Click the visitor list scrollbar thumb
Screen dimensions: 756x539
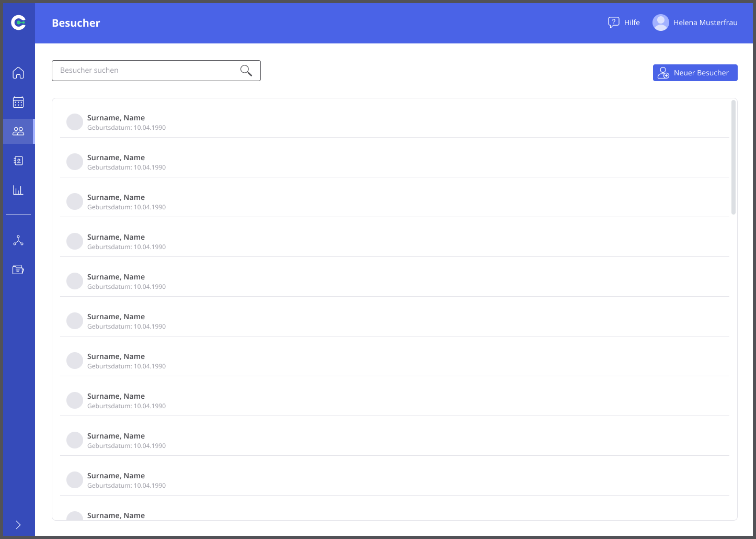[x=734, y=158]
